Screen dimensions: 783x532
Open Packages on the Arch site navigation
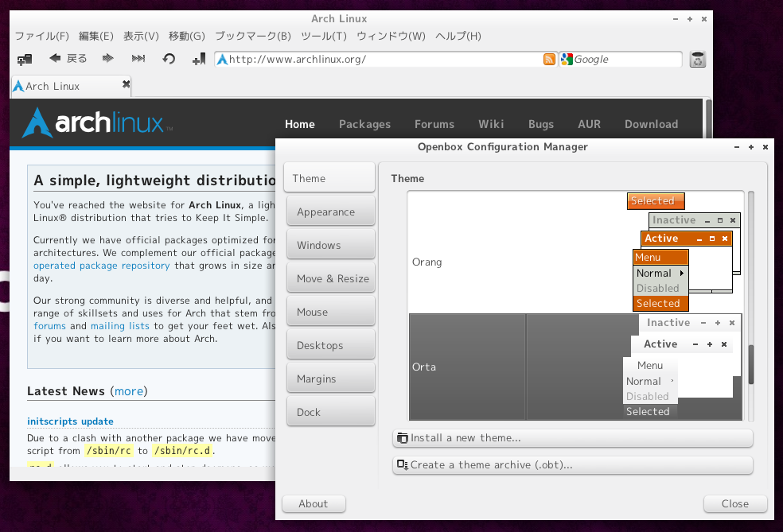click(364, 124)
